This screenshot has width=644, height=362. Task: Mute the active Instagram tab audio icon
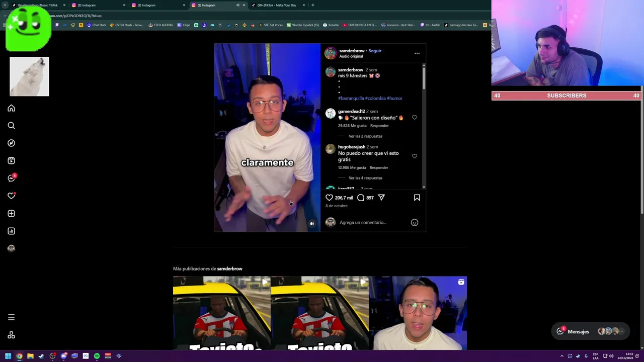point(237,5)
